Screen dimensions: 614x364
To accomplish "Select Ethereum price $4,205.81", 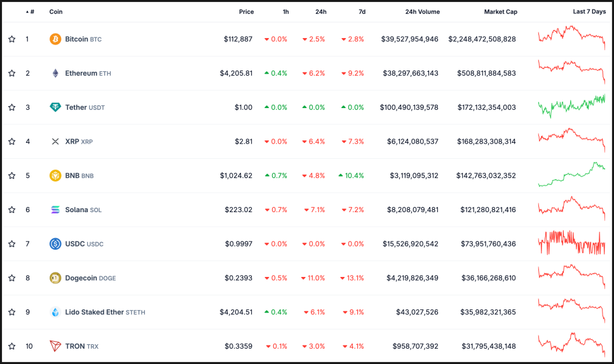I will [x=236, y=73].
